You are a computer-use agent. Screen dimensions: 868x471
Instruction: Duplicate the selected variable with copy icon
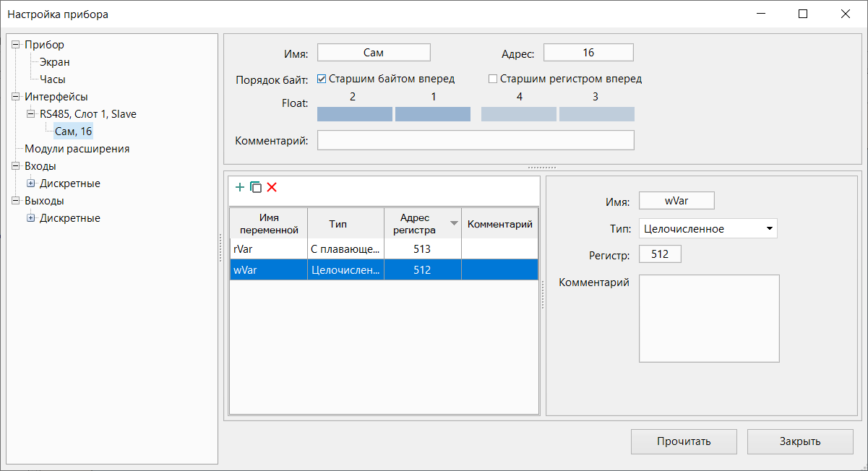tap(256, 187)
